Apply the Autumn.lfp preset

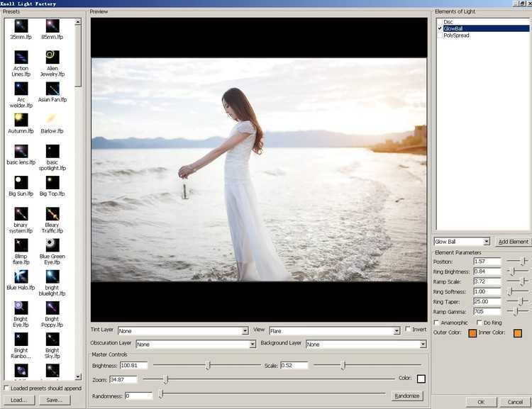pos(21,120)
